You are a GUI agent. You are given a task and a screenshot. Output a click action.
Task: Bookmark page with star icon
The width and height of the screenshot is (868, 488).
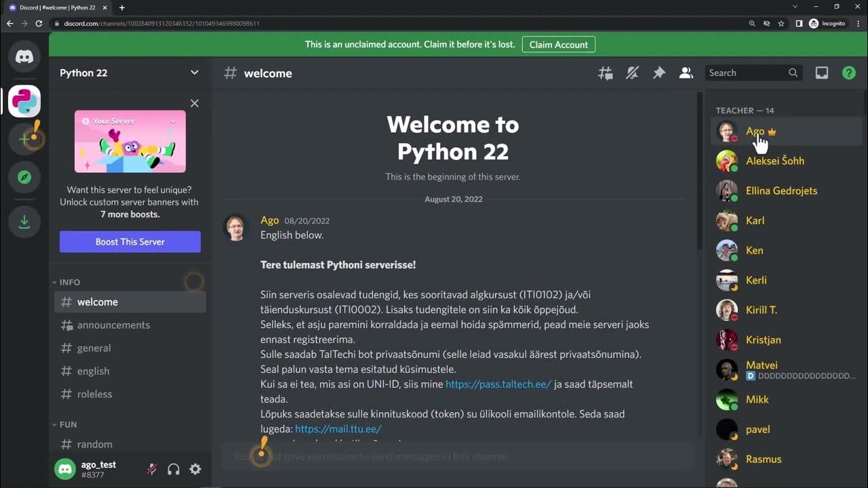point(781,23)
